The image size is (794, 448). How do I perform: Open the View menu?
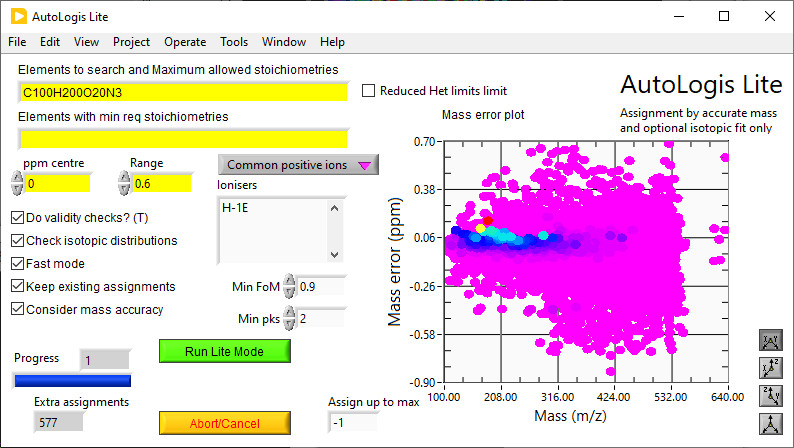[86, 42]
